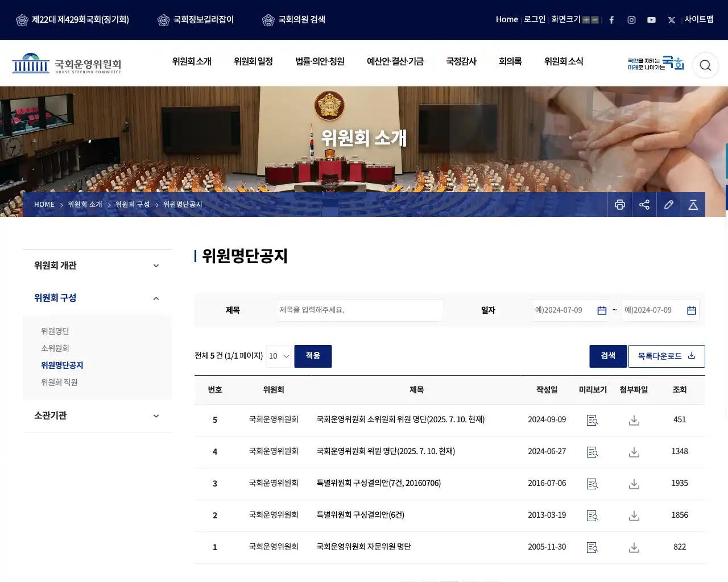Open the Facebook icon link
728x582 pixels.
[611, 20]
